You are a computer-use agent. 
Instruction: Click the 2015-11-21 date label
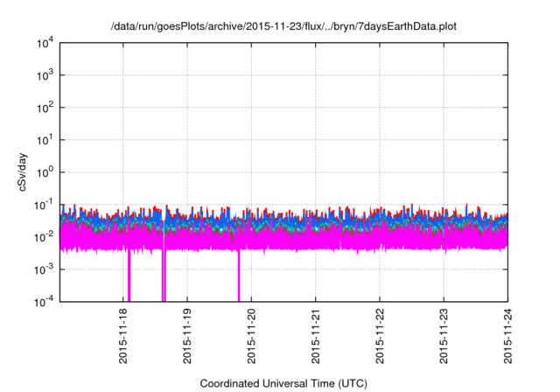315,336
